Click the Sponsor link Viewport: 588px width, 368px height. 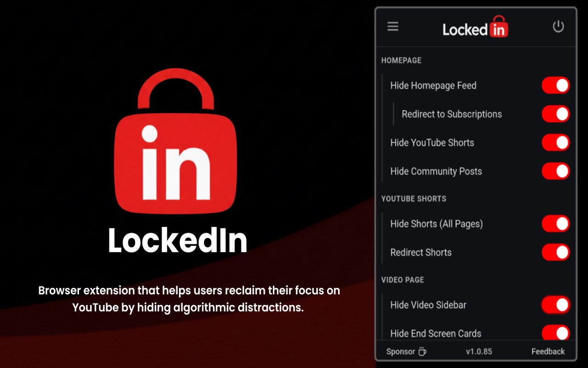tap(401, 351)
